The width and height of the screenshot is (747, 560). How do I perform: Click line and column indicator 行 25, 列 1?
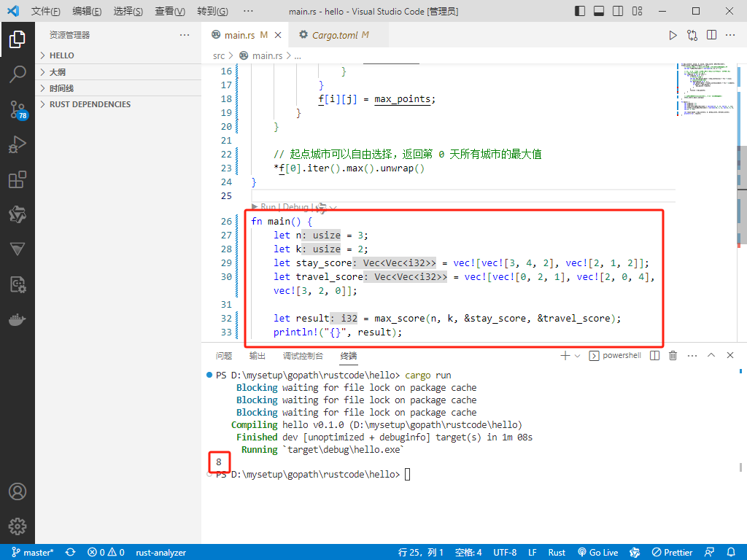coord(421,553)
